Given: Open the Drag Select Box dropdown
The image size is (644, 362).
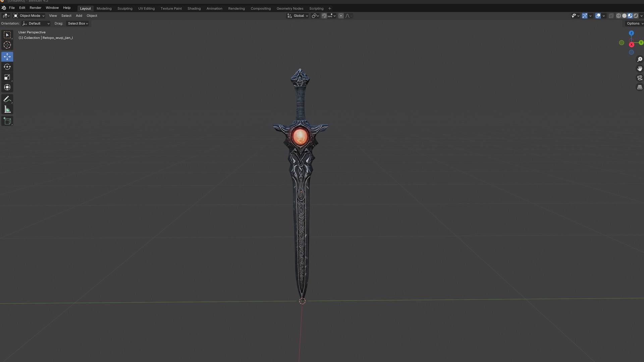Looking at the screenshot, I should click(77, 23).
